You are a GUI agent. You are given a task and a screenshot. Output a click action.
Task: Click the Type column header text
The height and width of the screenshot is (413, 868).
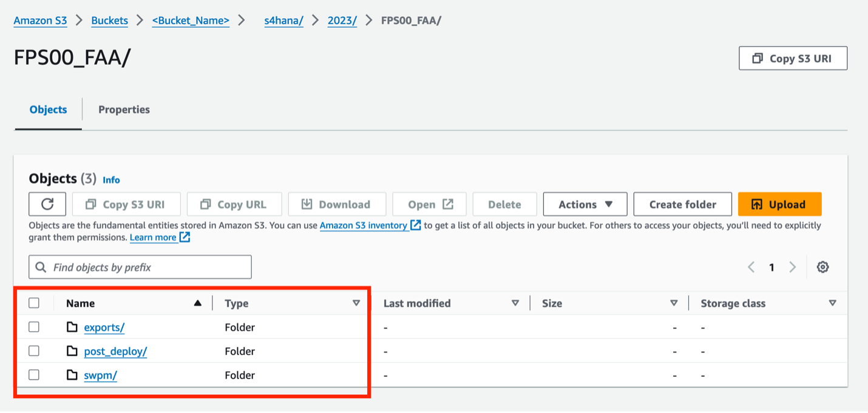pos(237,303)
